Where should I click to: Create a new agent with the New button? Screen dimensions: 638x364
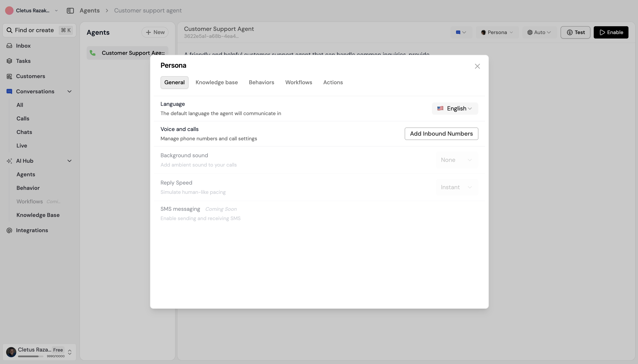coord(155,32)
